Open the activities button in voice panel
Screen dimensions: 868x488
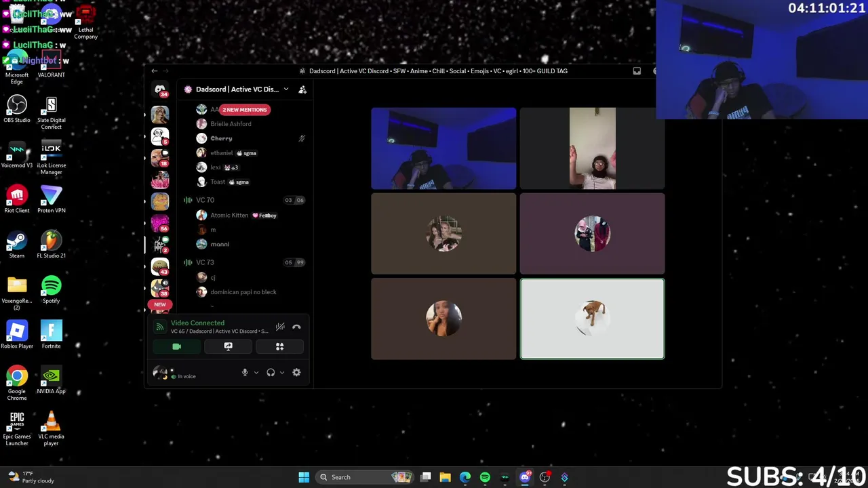point(279,346)
